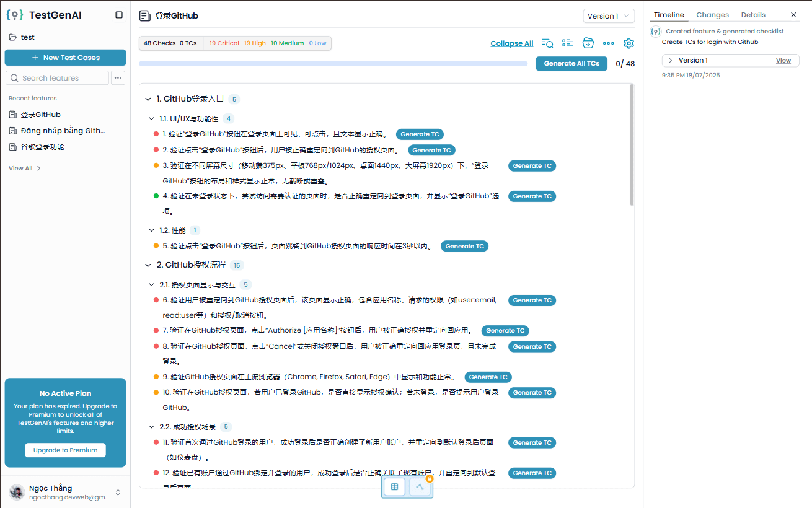
Task: Switch to the Timeline tab
Action: point(669,15)
